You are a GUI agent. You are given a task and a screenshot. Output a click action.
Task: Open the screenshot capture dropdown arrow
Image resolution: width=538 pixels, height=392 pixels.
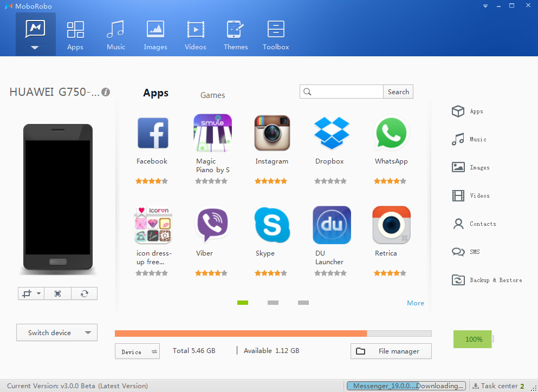tap(38, 293)
